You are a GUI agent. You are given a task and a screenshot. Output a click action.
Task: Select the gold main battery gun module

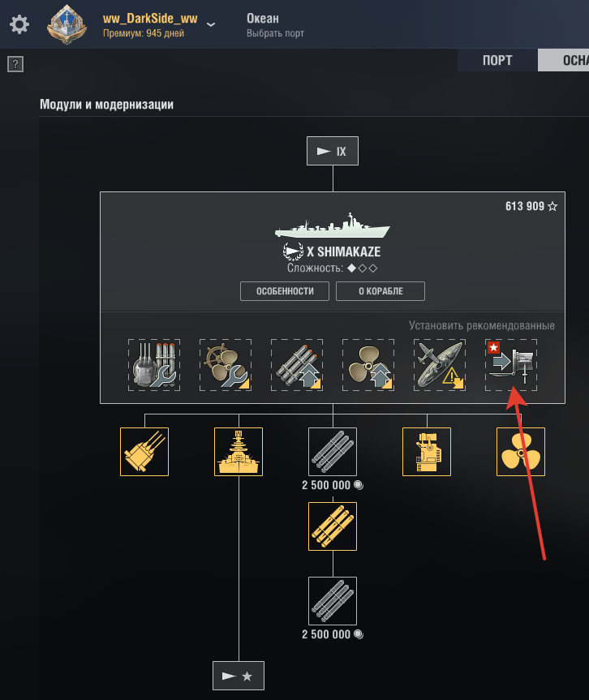[144, 452]
